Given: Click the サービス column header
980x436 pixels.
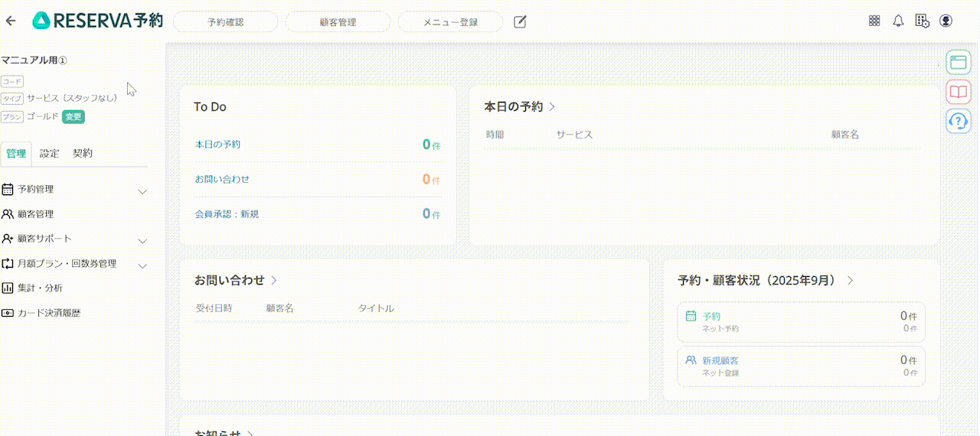Looking at the screenshot, I should (x=574, y=135).
